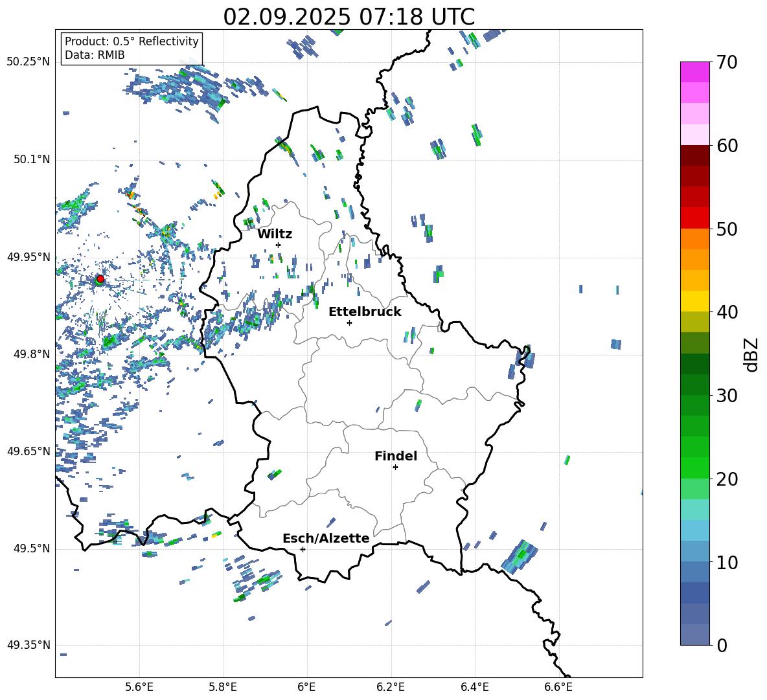Click the 'Data: RMIB' label
The image size is (767, 700).
click(x=95, y=55)
